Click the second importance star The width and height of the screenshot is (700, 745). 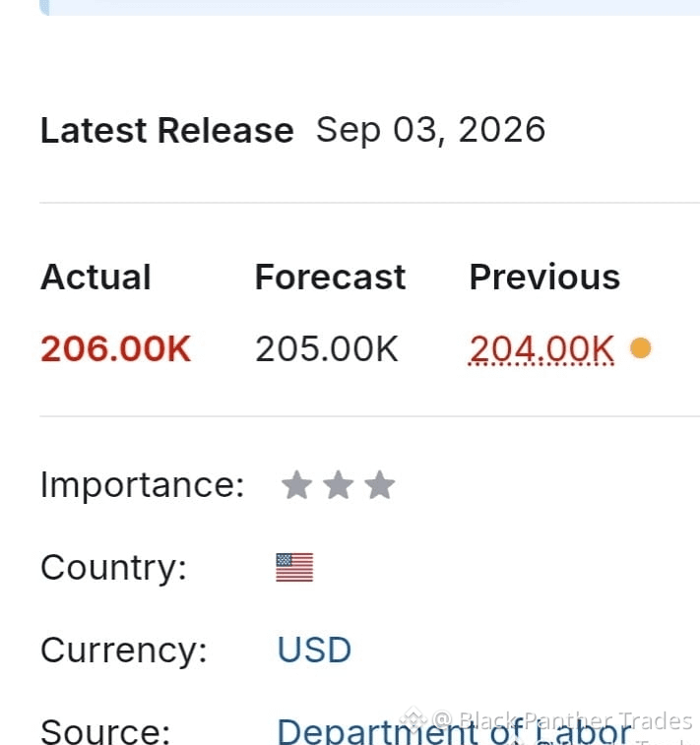click(338, 485)
